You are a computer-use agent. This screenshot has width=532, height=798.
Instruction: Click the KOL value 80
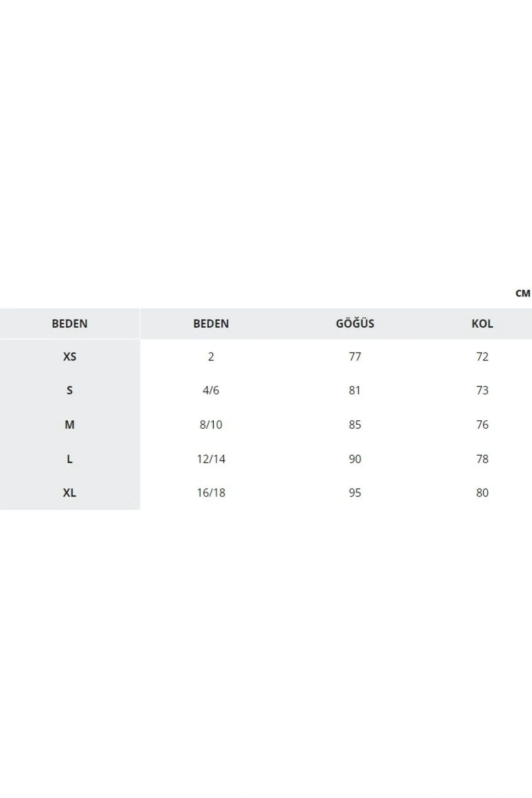point(482,493)
